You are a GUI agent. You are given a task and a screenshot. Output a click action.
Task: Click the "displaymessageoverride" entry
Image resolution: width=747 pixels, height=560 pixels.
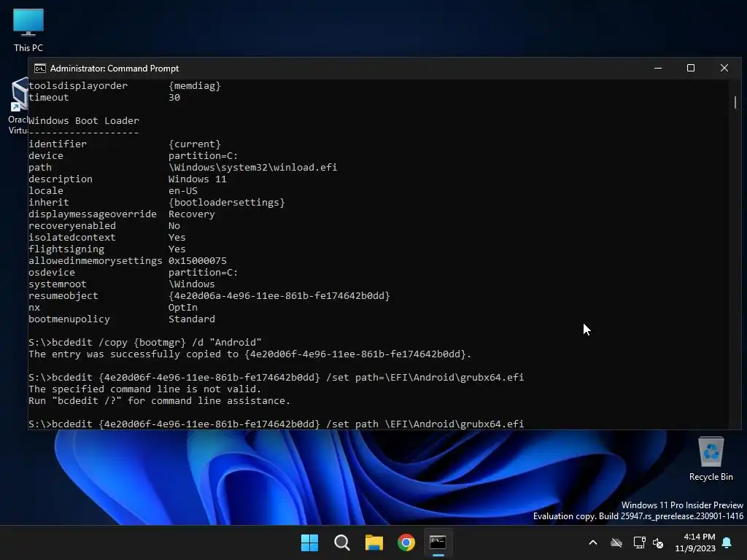tap(93, 214)
